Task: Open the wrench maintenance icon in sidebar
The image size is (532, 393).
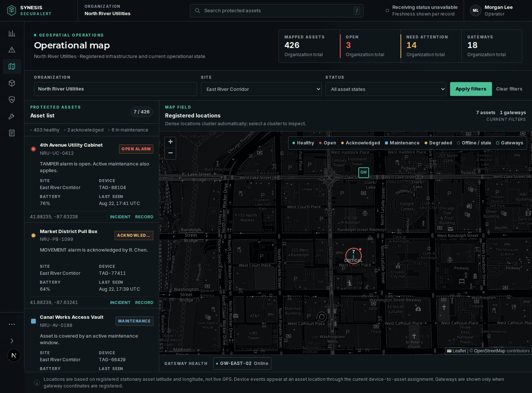Action: tap(12, 116)
